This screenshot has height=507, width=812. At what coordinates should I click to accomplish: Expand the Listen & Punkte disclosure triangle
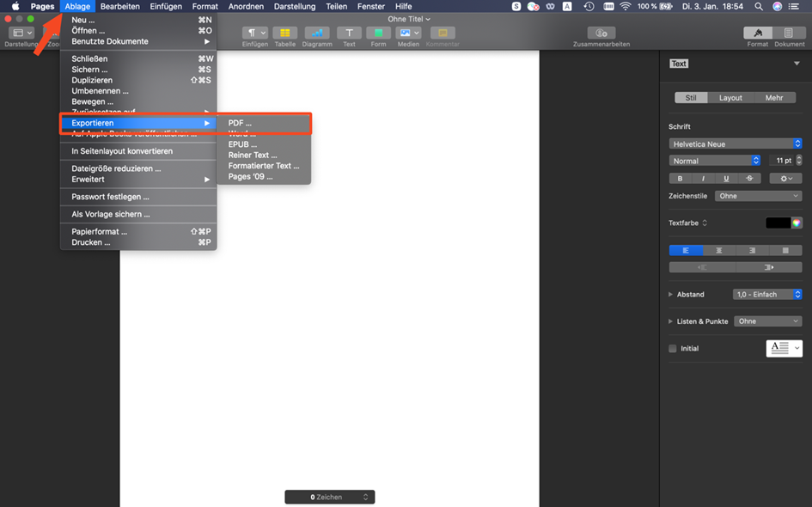tap(670, 321)
